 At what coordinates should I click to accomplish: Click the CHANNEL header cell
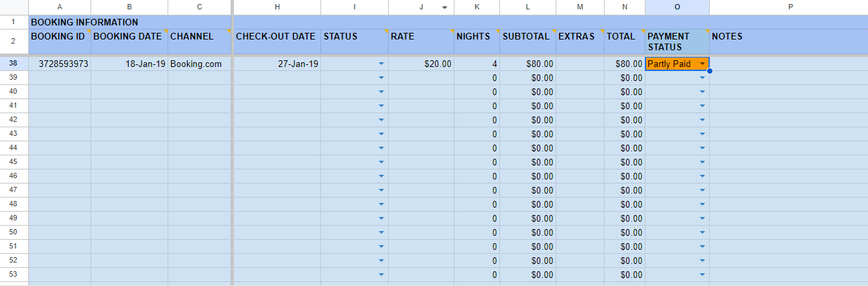(x=199, y=42)
